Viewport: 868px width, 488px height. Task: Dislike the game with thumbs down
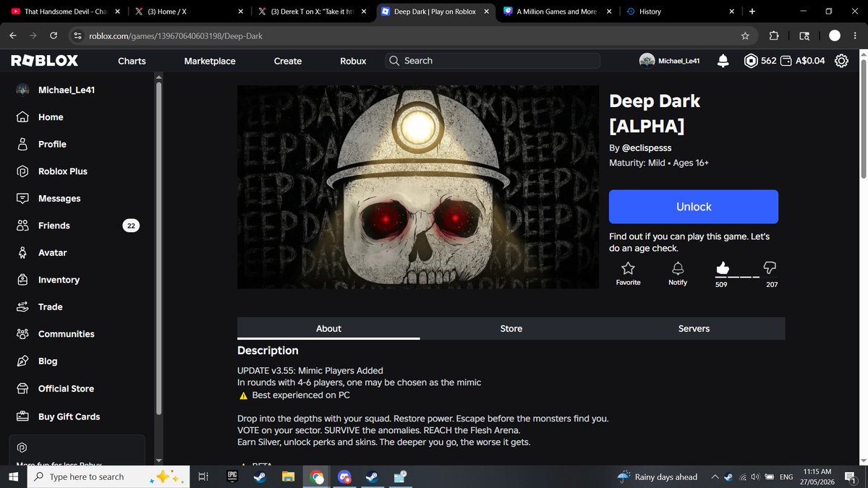(x=770, y=268)
